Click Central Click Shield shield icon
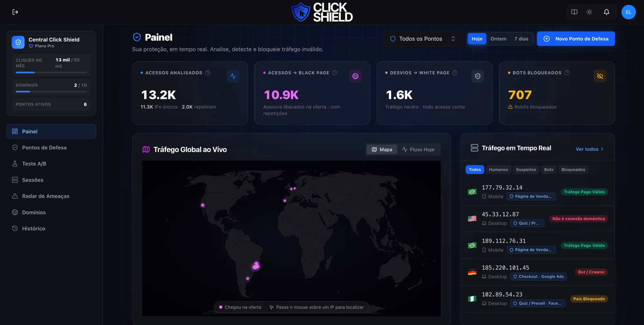The image size is (644, 325). click(18, 42)
